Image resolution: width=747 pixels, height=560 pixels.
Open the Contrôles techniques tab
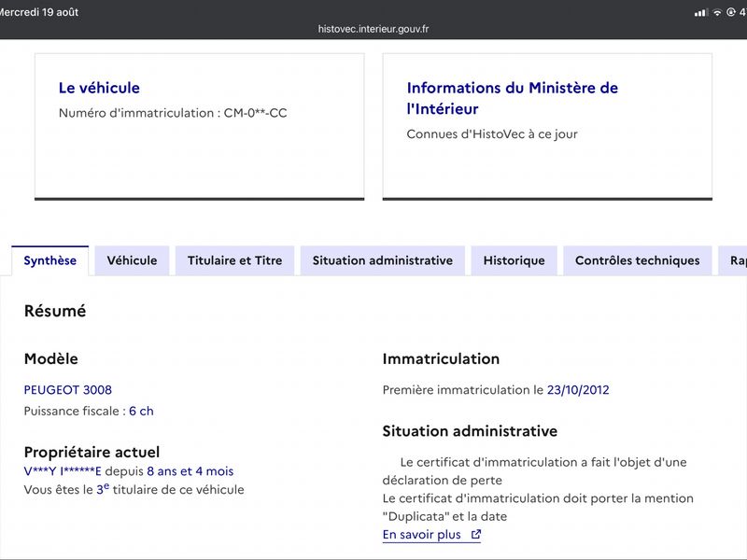tap(638, 260)
